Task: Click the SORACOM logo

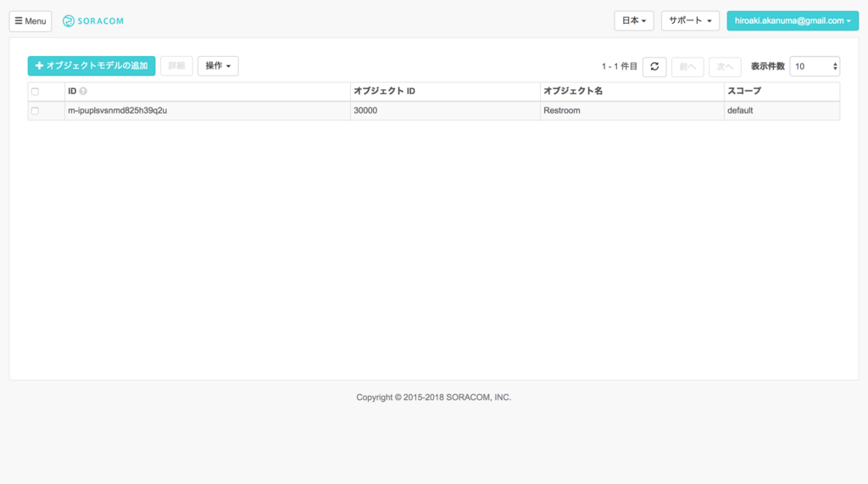Action: [x=93, y=21]
